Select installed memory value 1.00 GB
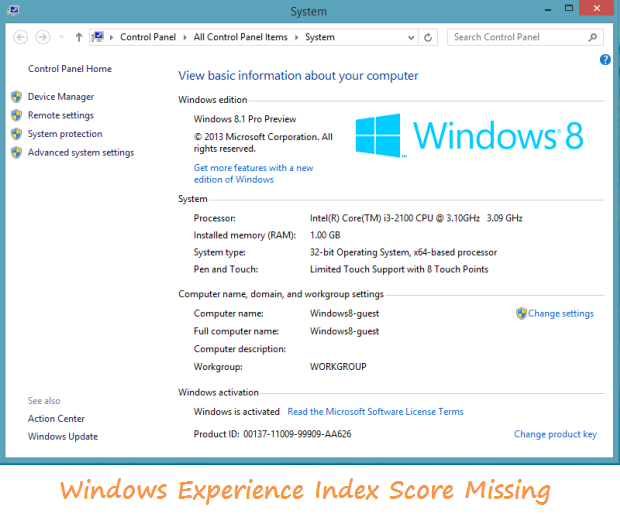The height and width of the screenshot is (519, 620). [325, 235]
